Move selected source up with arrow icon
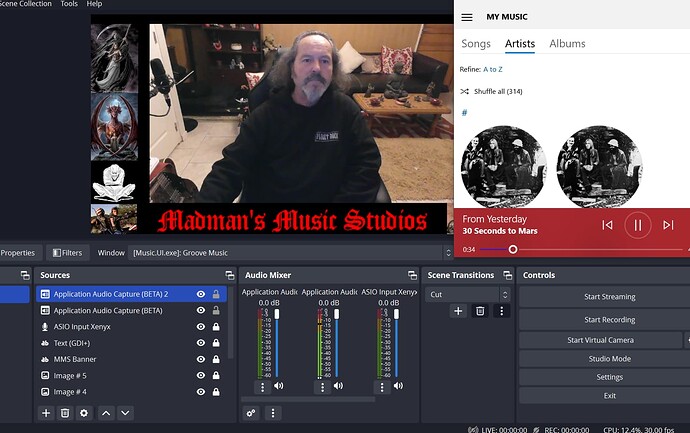 [x=106, y=413]
